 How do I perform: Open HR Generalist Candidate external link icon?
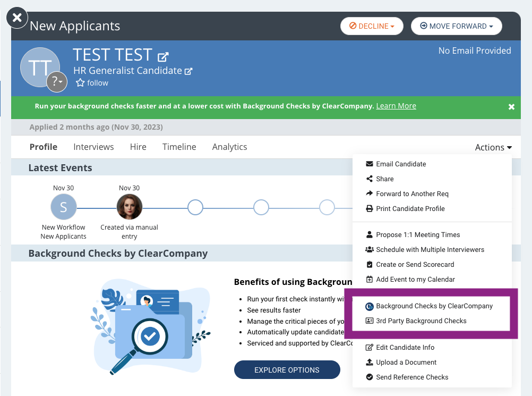(188, 71)
